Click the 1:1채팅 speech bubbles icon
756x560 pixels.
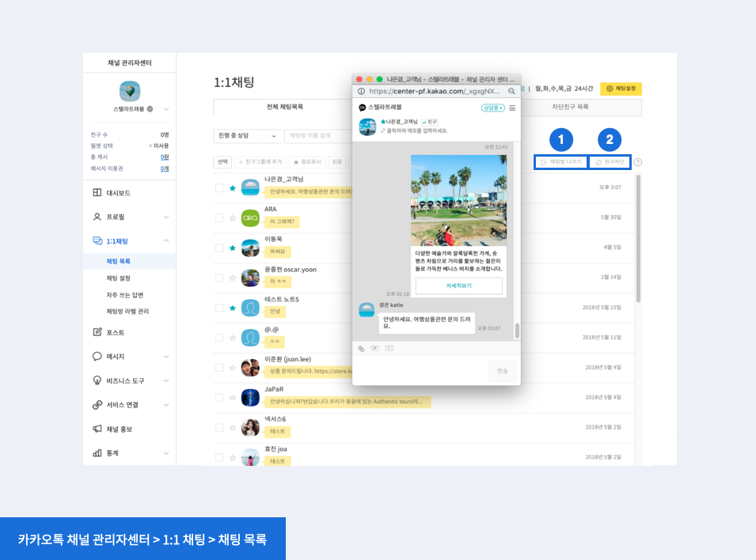97,241
